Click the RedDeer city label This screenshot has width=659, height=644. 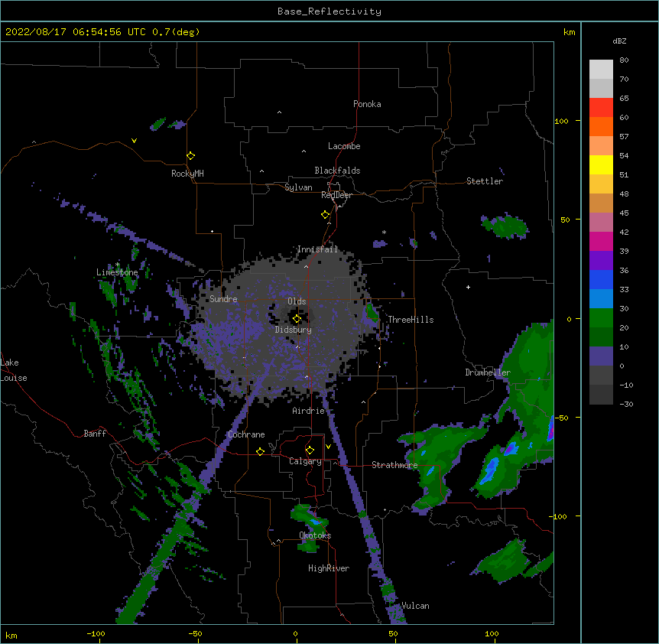pos(336,195)
